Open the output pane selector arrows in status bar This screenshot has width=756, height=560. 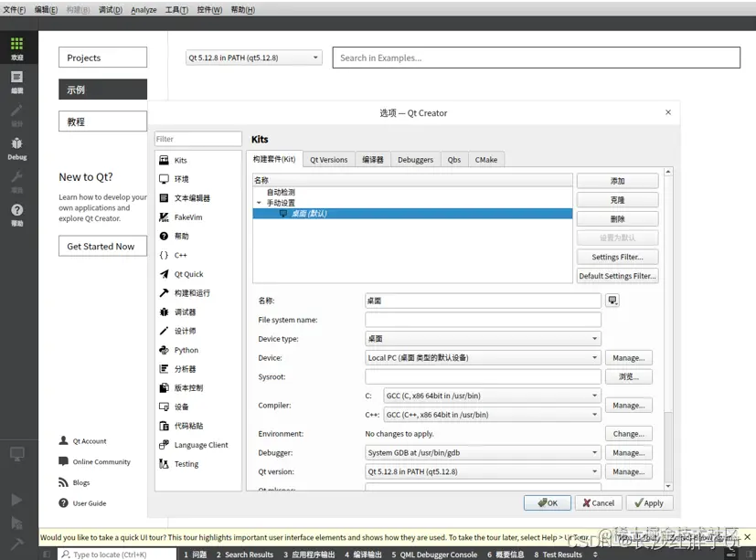[595, 555]
